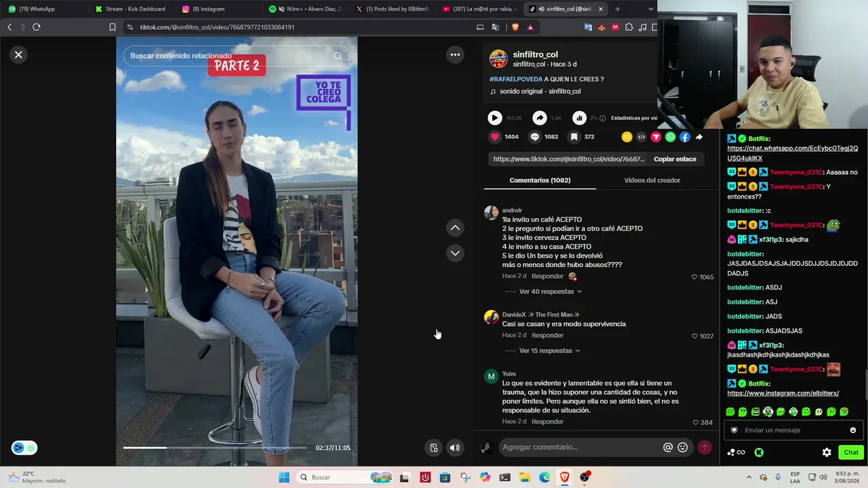This screenshot has width=868, height=488.
Task: Open the video more options menu
Action: pos(455,55)
